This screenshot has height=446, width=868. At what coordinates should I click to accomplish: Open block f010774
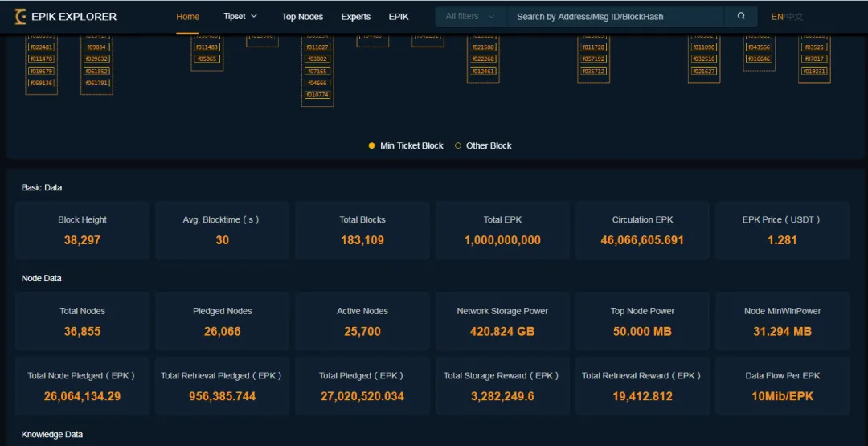coord(317,95)
